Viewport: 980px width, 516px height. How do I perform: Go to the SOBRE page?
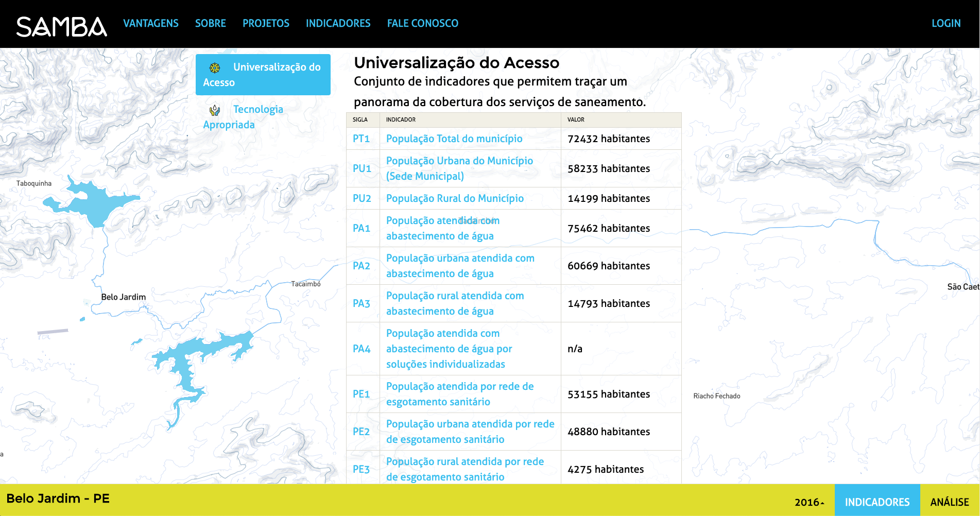[210, 23]
